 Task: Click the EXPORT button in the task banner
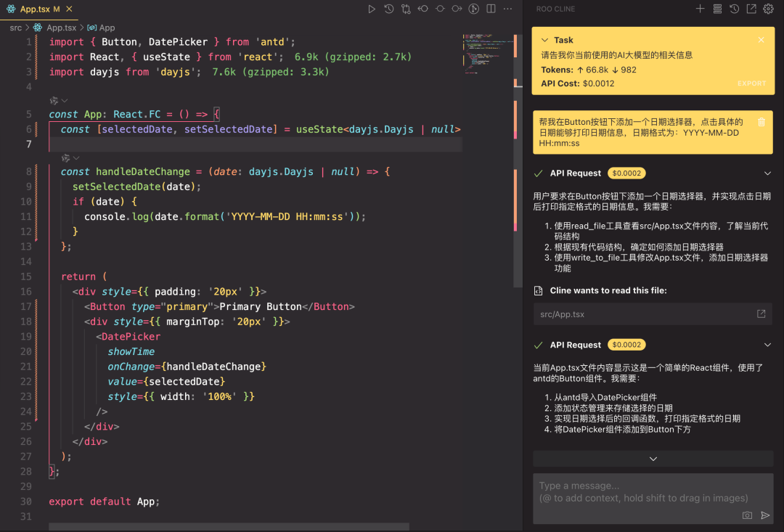[751, 83]
